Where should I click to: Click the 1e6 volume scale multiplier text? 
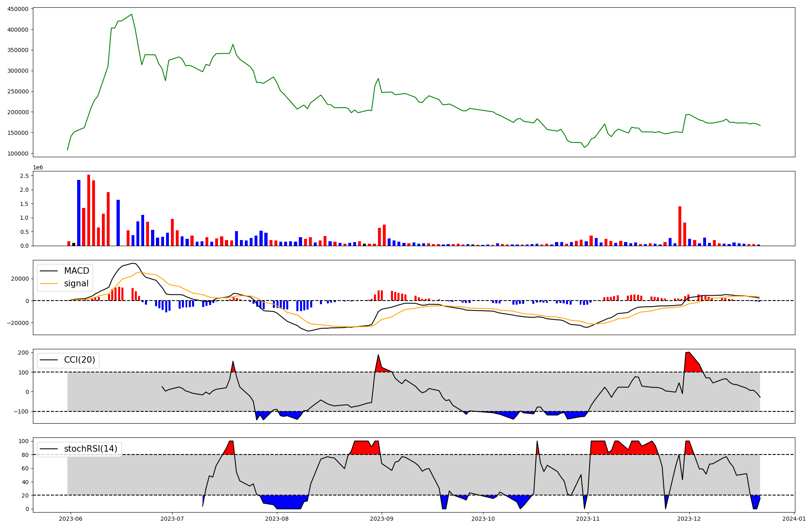point(38,168)
